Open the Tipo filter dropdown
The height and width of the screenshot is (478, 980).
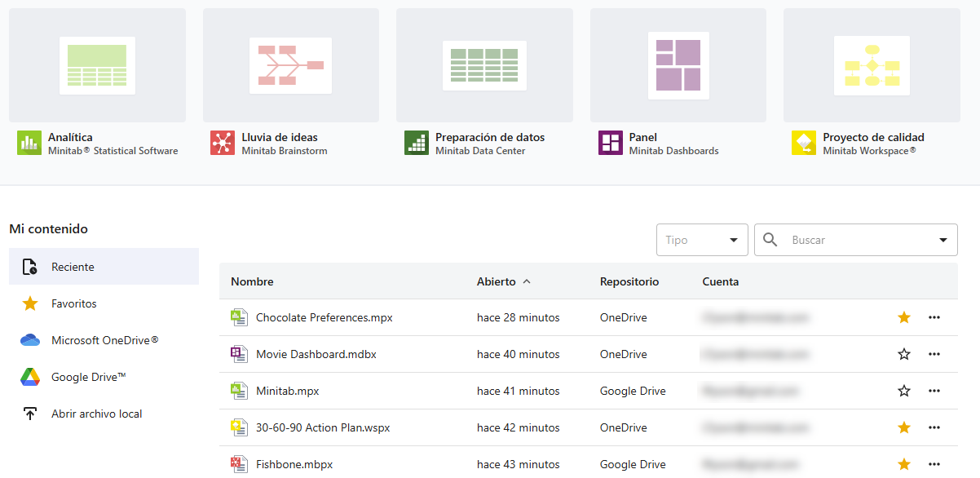coord(702,239)
